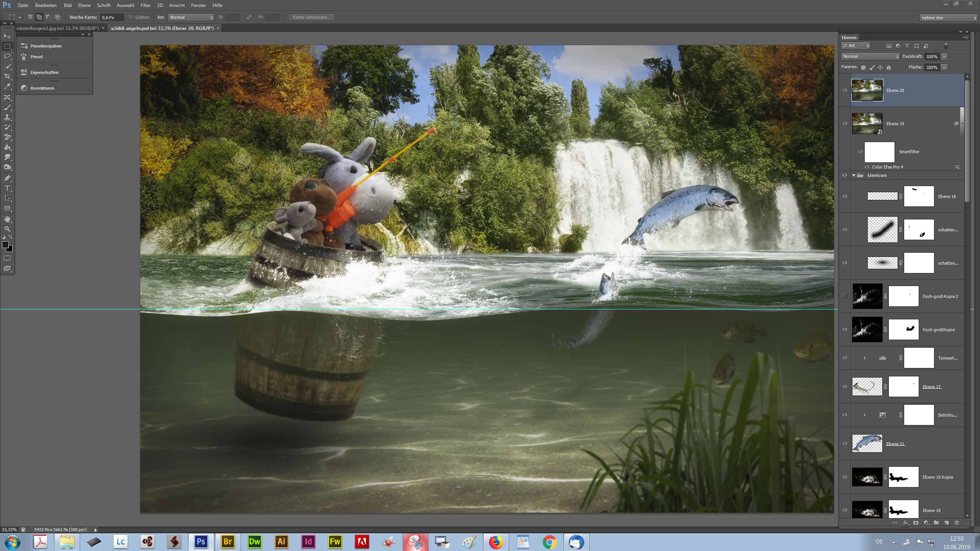The image size is (980, 551).
Task: Select the Move tool
Action: click(7, 36)
